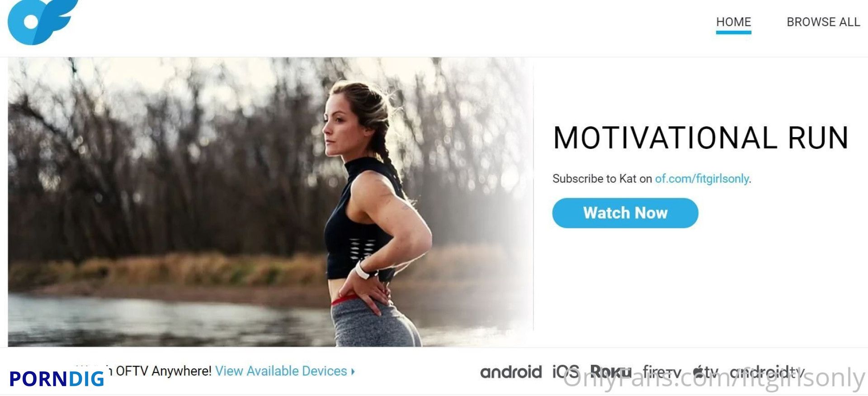Screen dimensions: 868x396
Task: Click the Watch Now button
Action: tap(625, 213)
